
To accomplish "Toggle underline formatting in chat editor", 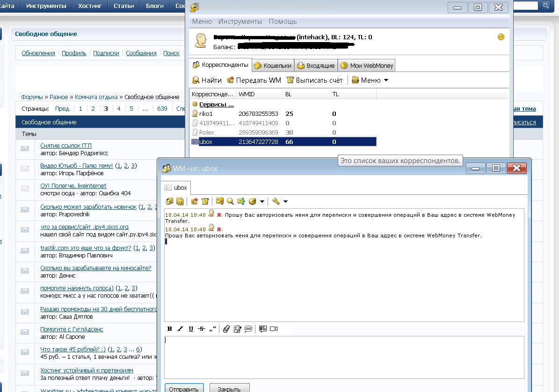I will (x=191, y=328).
